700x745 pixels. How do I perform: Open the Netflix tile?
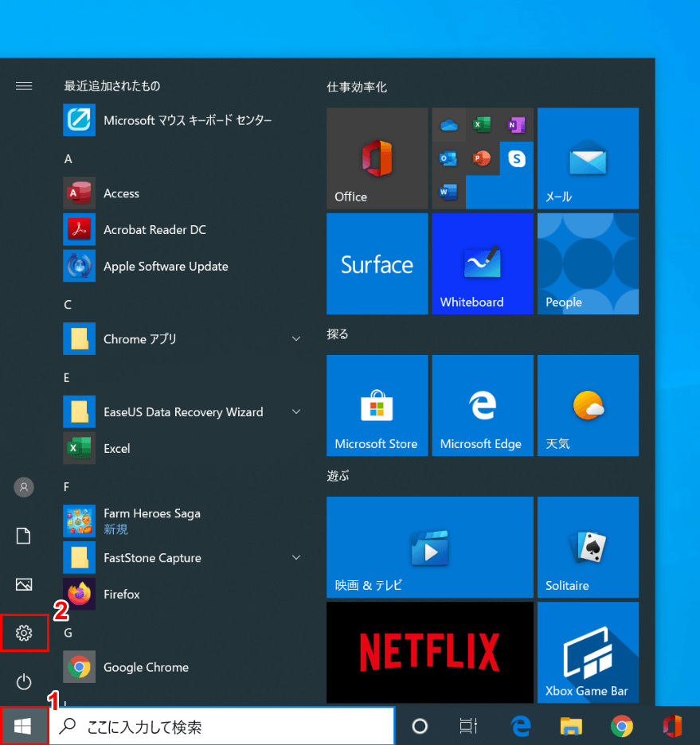tap(429, 653)
